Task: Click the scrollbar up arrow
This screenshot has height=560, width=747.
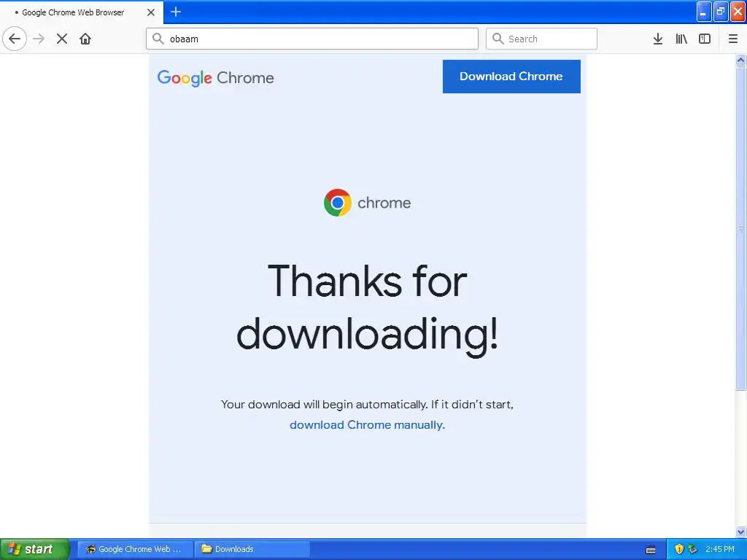Action: (740, 60)
